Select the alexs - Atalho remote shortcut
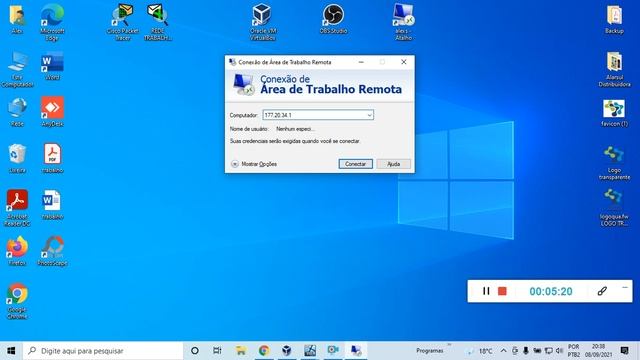This screenshot has height=360, width=640. (x=403, y=22)
